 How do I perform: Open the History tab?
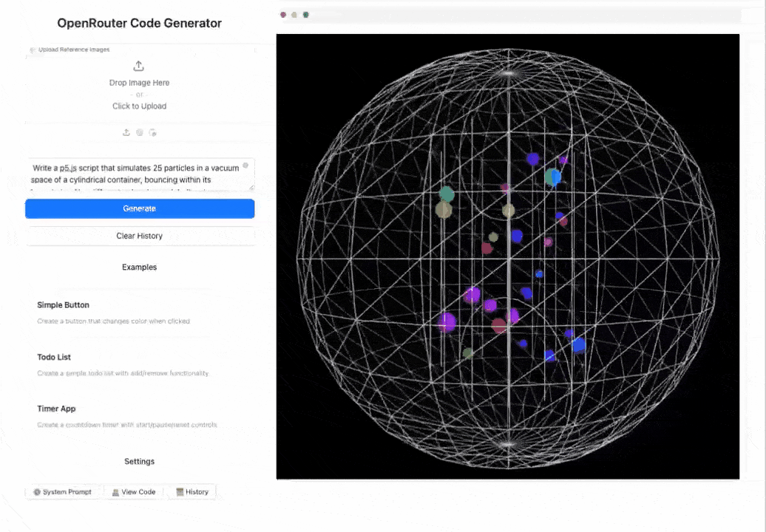pos(192,492)
